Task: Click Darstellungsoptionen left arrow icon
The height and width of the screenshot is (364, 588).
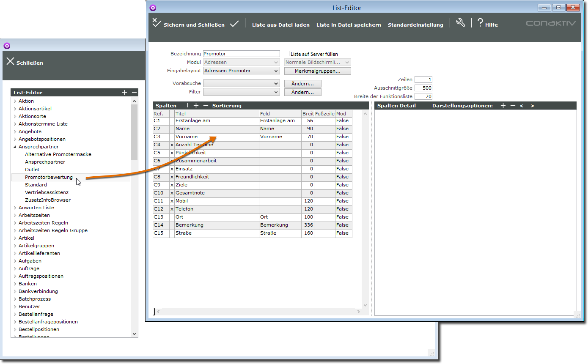Action: 522,106
